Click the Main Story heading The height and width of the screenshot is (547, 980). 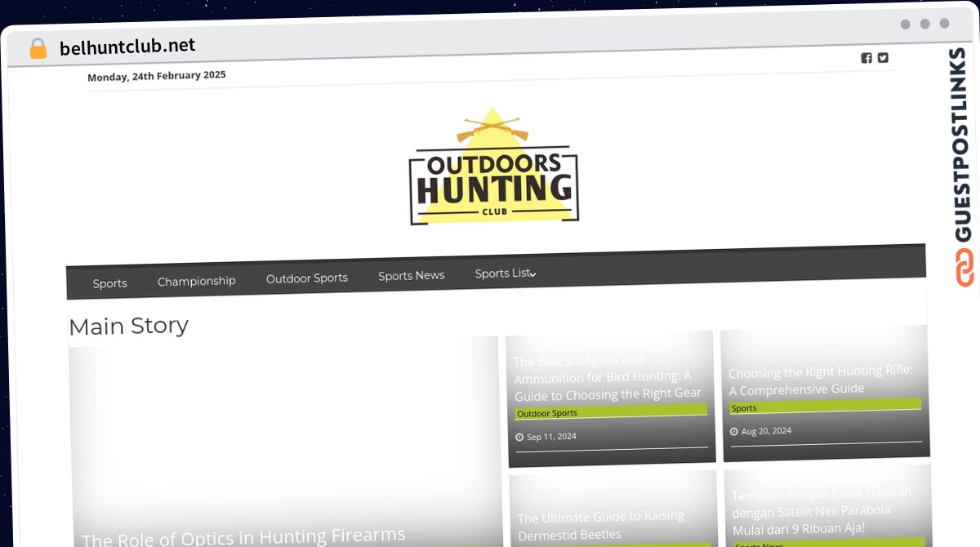click(x=128, y=326)
